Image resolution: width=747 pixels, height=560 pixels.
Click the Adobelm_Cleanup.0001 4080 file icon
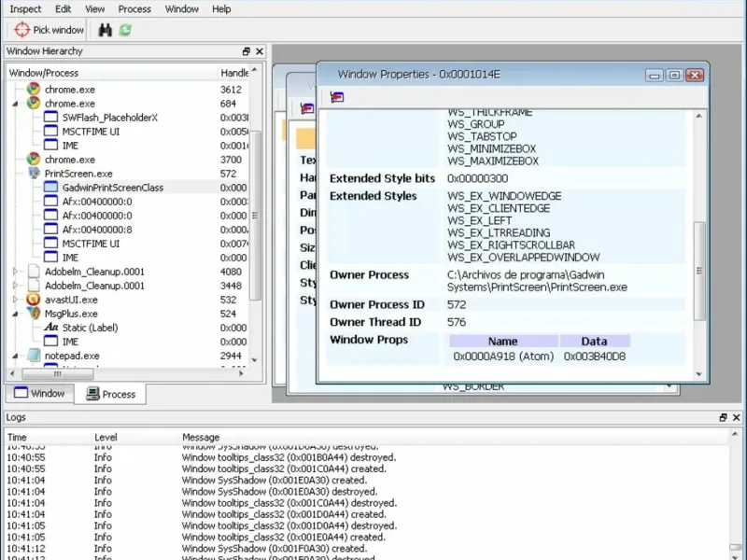(34, 272)
